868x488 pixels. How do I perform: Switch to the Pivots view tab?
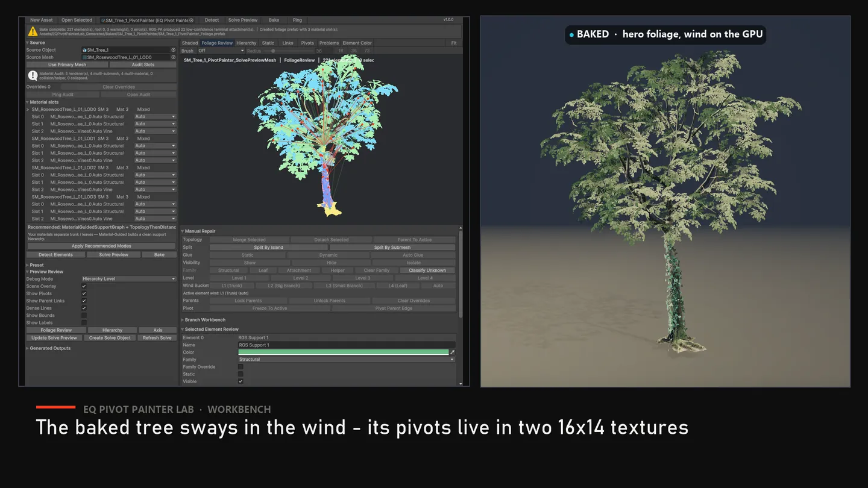tap(307, 43)
